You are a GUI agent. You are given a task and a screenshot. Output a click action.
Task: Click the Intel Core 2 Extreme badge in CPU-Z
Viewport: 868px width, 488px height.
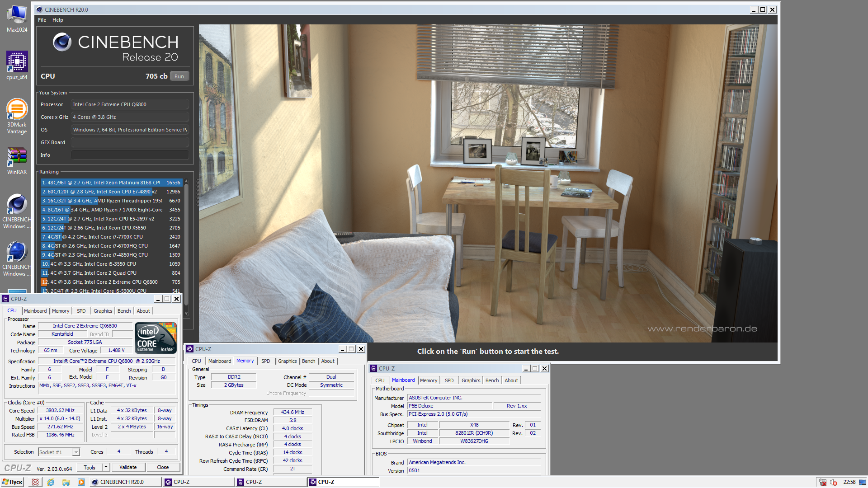(x=156, y=338)
